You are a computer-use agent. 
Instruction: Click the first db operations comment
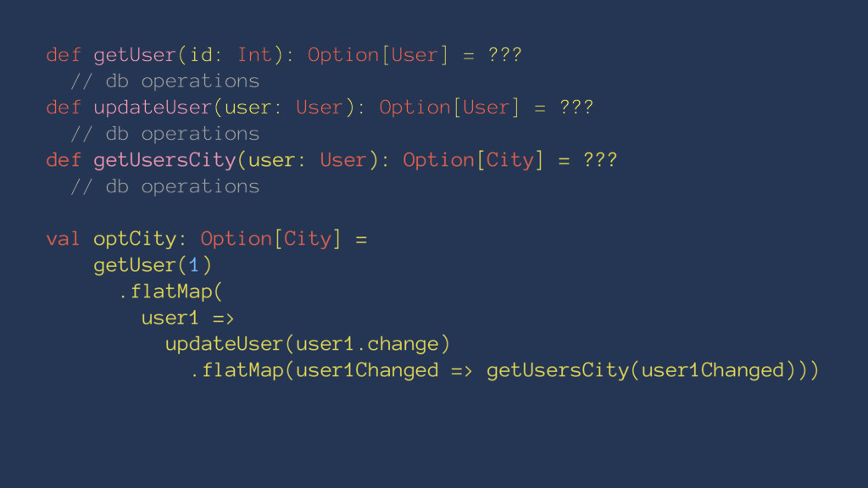(x=165, y=81)
